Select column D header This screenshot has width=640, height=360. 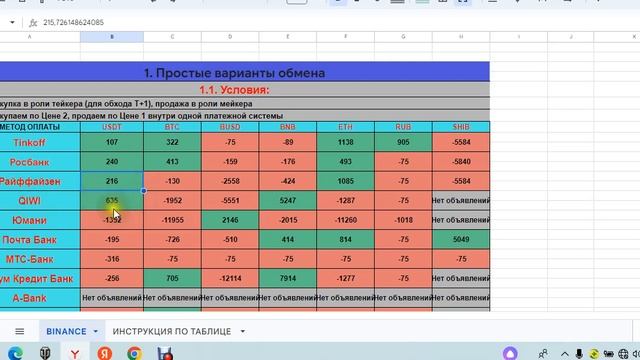tap(230, 37)
